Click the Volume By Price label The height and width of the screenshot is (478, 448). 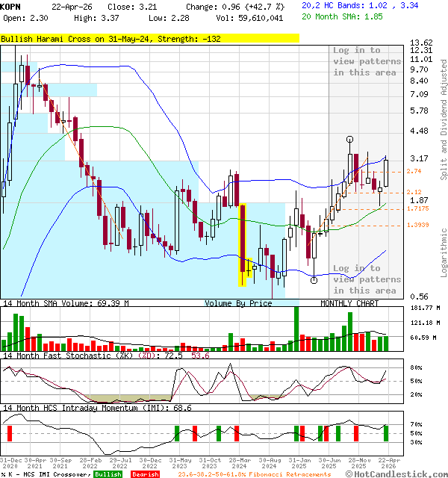coord(238,303)
